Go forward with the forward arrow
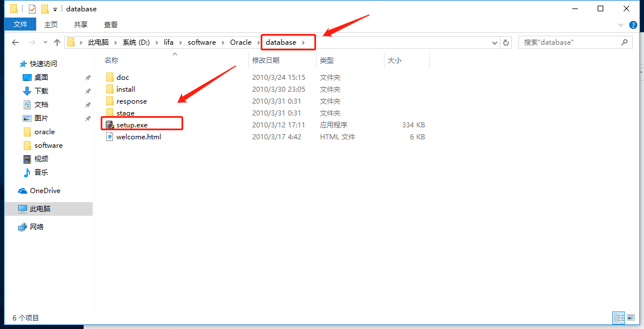The width and height of the screenshot is (644, 329). click(x=32, y=42)
